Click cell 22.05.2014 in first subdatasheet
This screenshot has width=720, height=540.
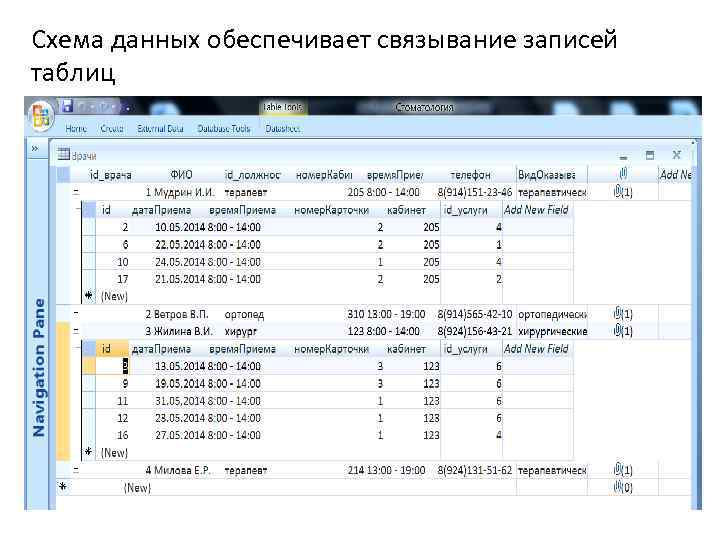tap(180, 245)
